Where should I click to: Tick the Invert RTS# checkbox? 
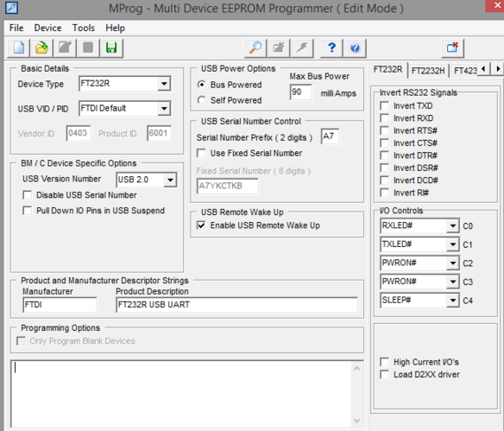384,131
